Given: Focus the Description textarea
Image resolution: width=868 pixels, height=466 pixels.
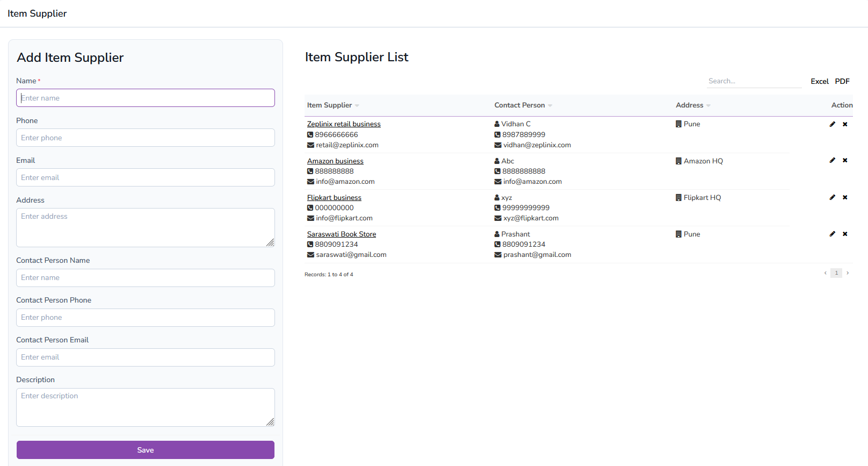Looking at the screenshot, I should 146,407.
